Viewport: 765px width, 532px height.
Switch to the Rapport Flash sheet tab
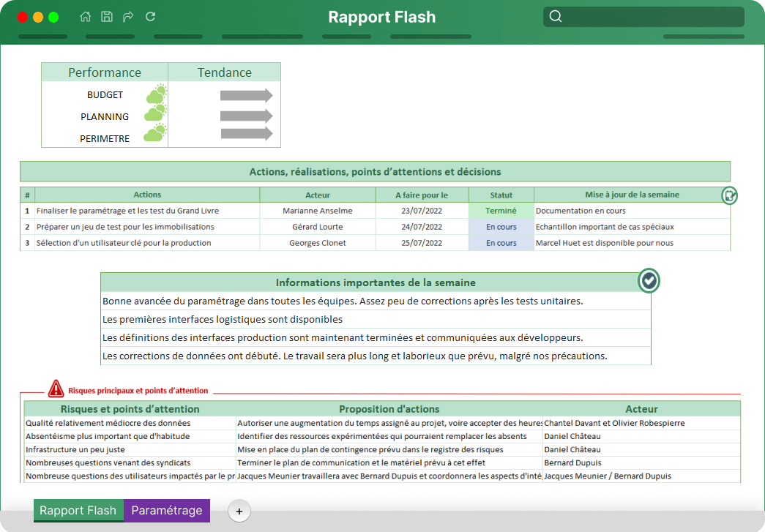click(78, 511)
